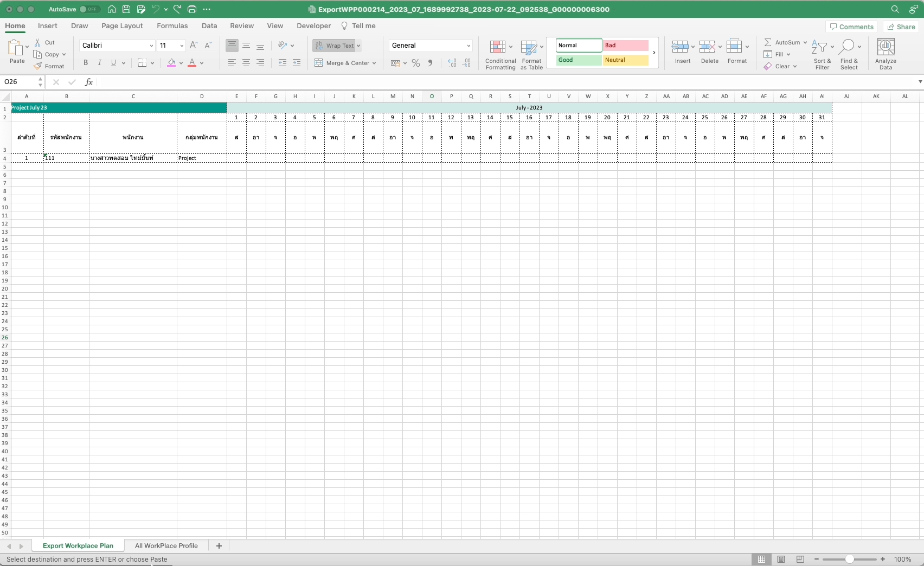This screenshot has height=566, width=924.
Task: Toggle the AutoSave switch
Action: click(x=89, y=9)
